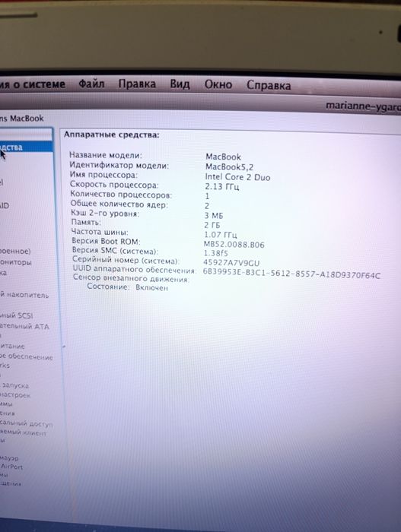Click the SMC version '1.38f5'
Viewport: 401px width, 532px height.
[x=216, y=253]
